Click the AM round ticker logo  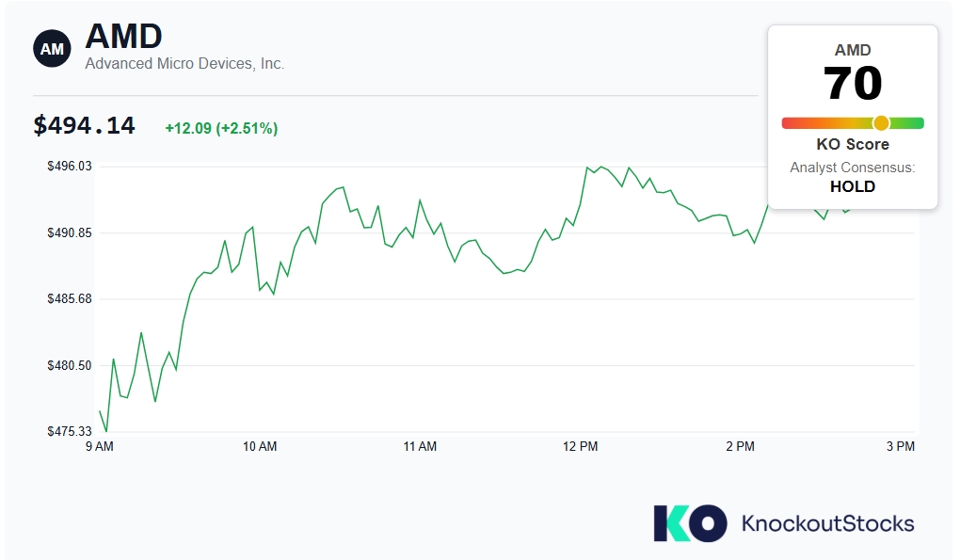point(52,48)
